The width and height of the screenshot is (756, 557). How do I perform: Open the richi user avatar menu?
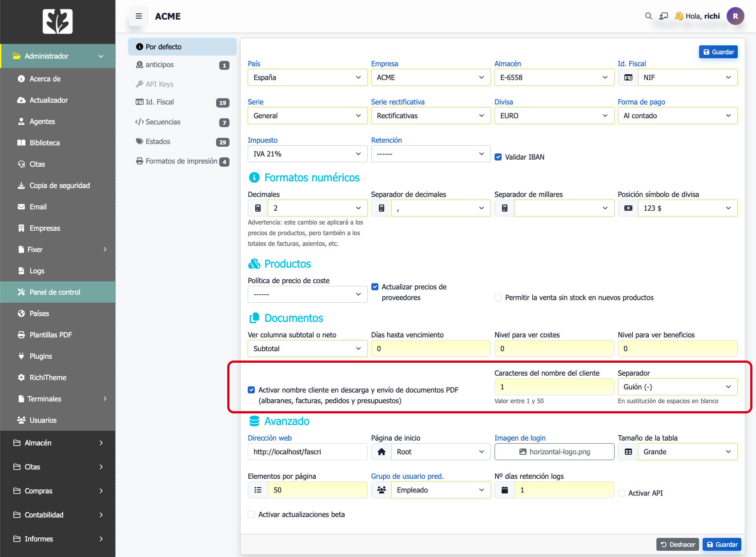735,16
